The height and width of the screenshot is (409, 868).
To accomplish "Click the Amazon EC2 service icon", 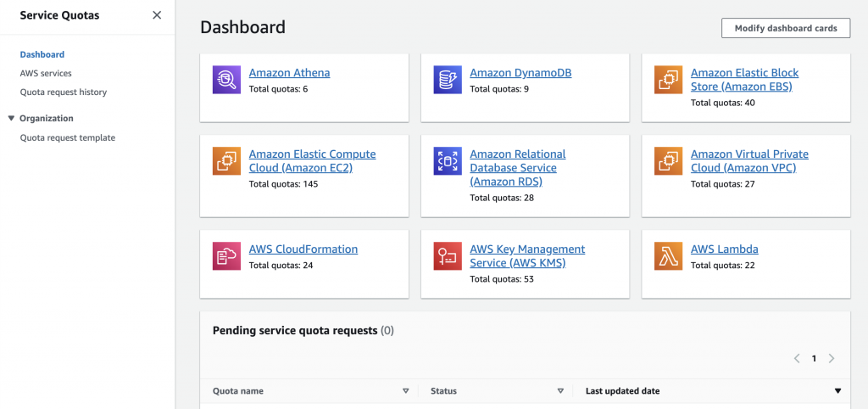I will coord(226,160).
